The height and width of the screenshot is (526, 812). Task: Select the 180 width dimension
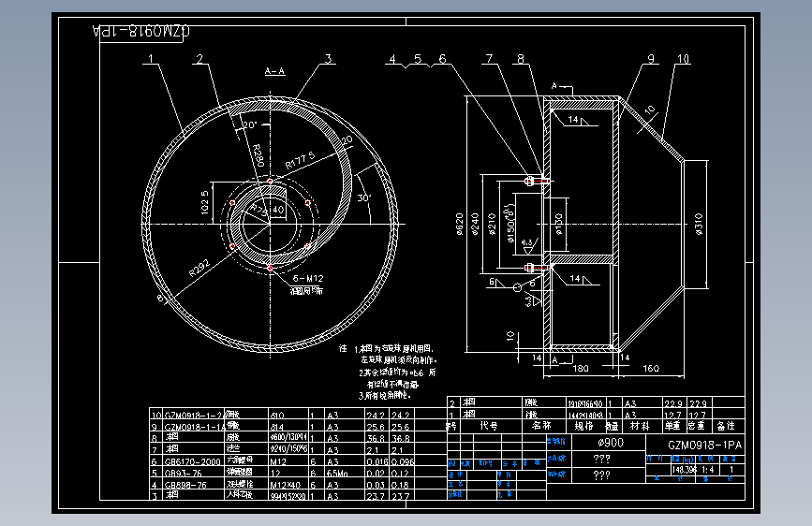click(581, 368)
